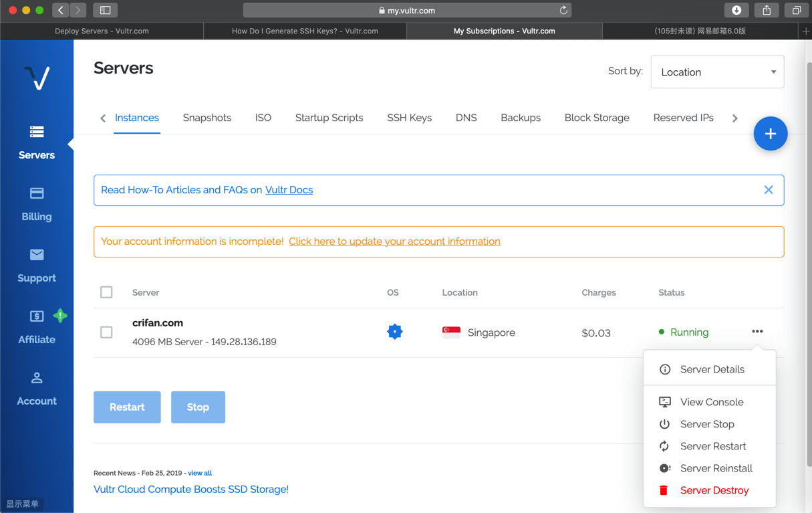
Task: Switch to the DNS tab
Action: pyautogui.click(x=466, y=118)
